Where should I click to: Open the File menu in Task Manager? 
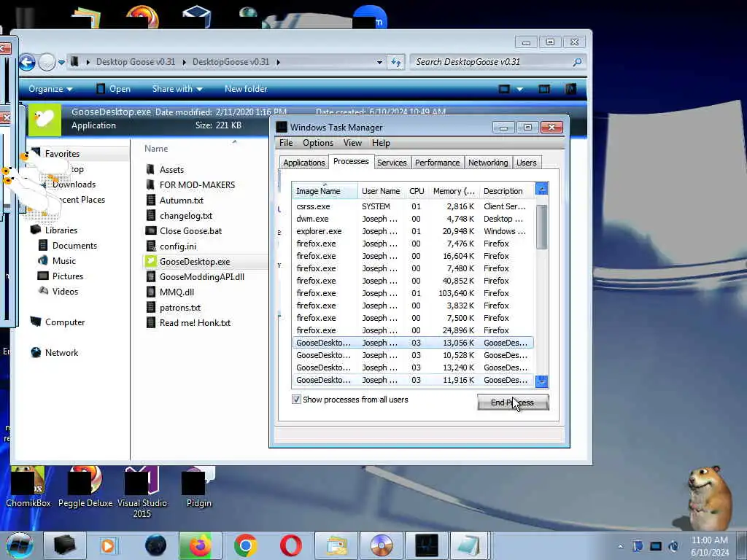286,143
